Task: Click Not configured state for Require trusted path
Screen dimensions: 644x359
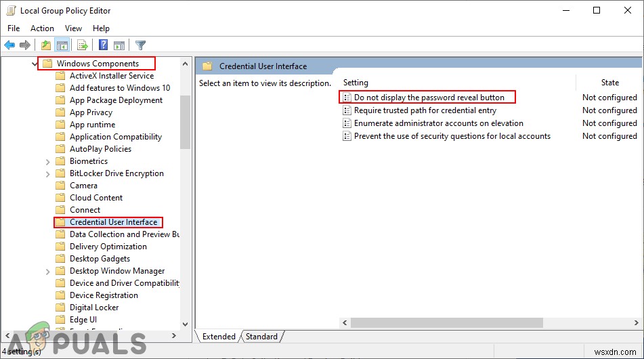Action: pos(609,110)
